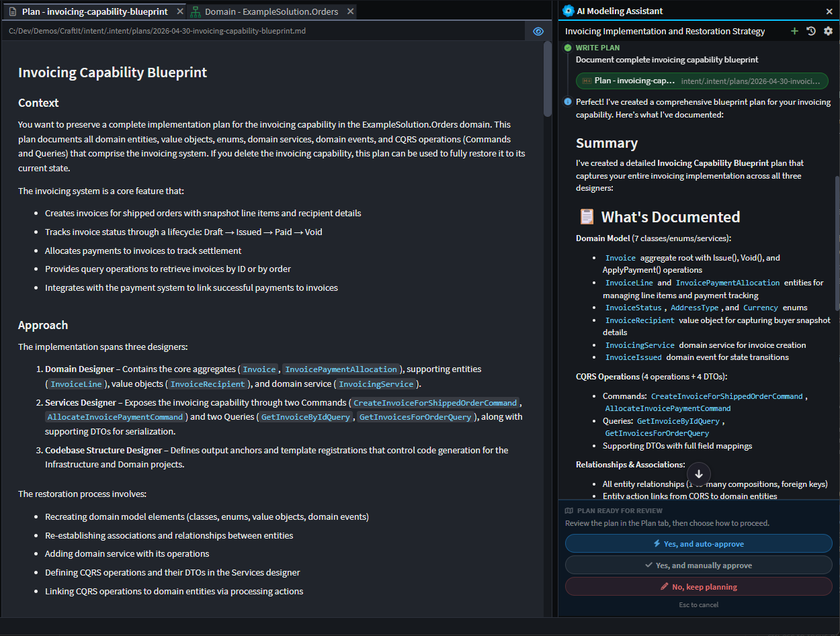Click the InvoicingService code tag in Approach
840x636 pixels.
tap(376, 384)
